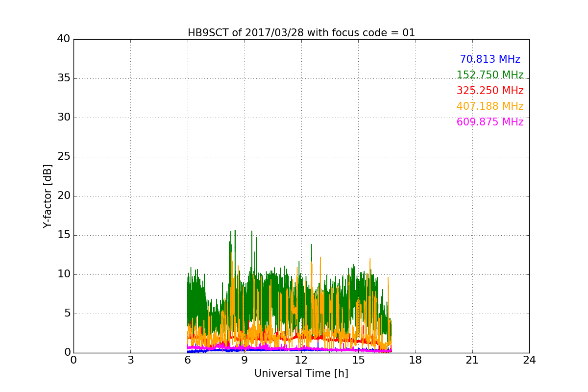
Task: Click the x-axis tick label 21
Action: (x=472, y=360)
